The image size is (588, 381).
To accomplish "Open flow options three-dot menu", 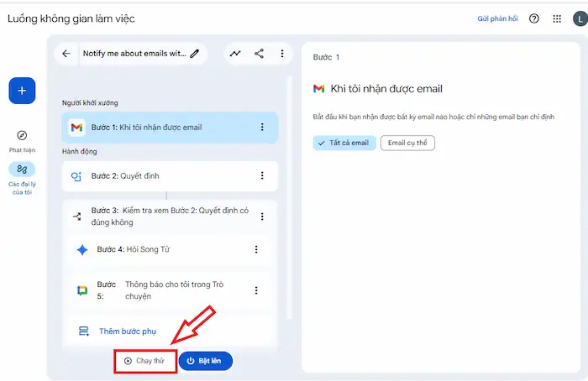I will [282, 54].
